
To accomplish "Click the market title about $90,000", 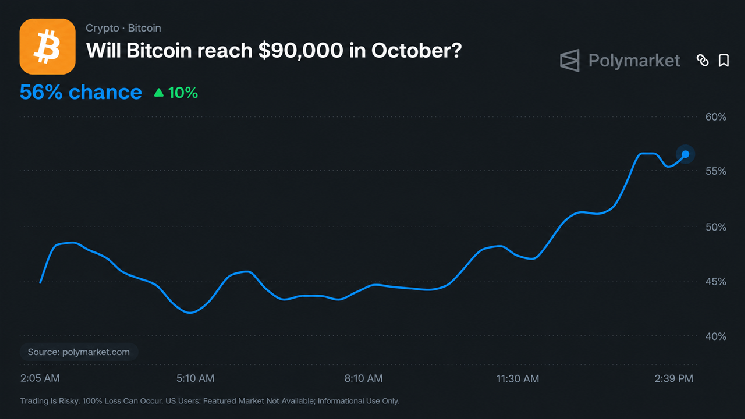I will pos(274,50).
